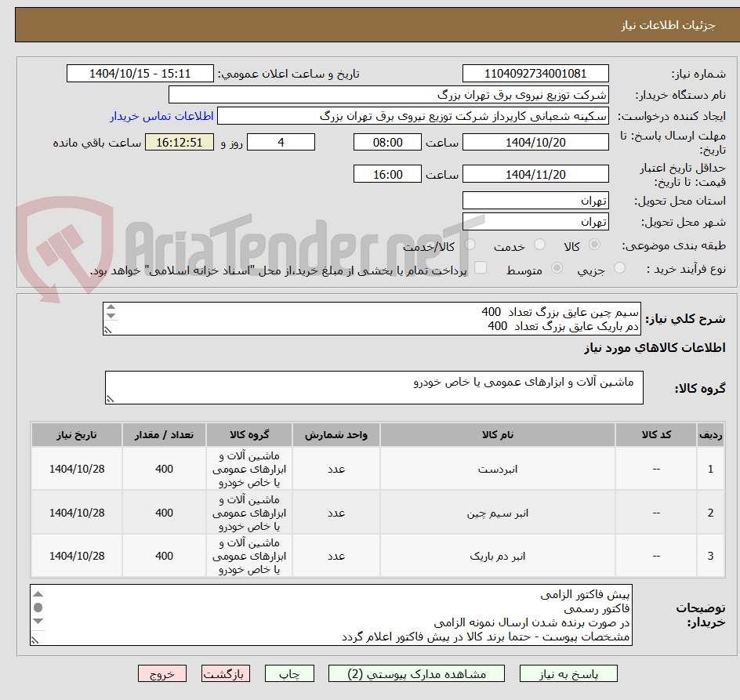Click remaining time field 16:12:51
The image size is (740, 700).
tap(180, 142)
